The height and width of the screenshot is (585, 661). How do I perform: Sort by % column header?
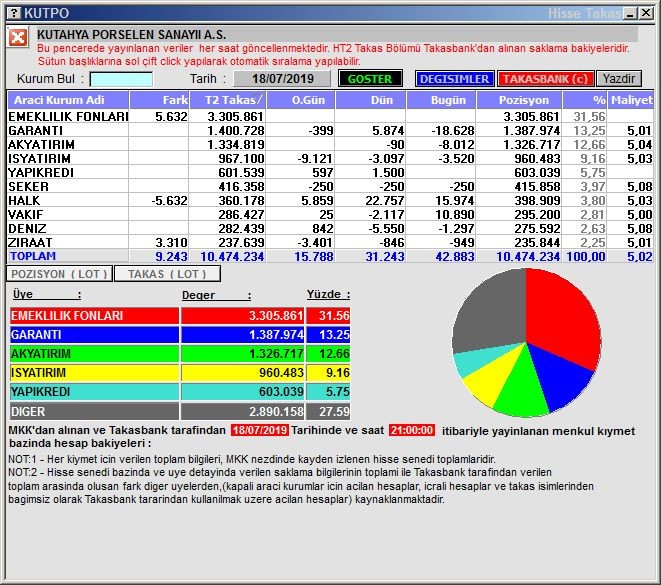(x=585, y=100)
